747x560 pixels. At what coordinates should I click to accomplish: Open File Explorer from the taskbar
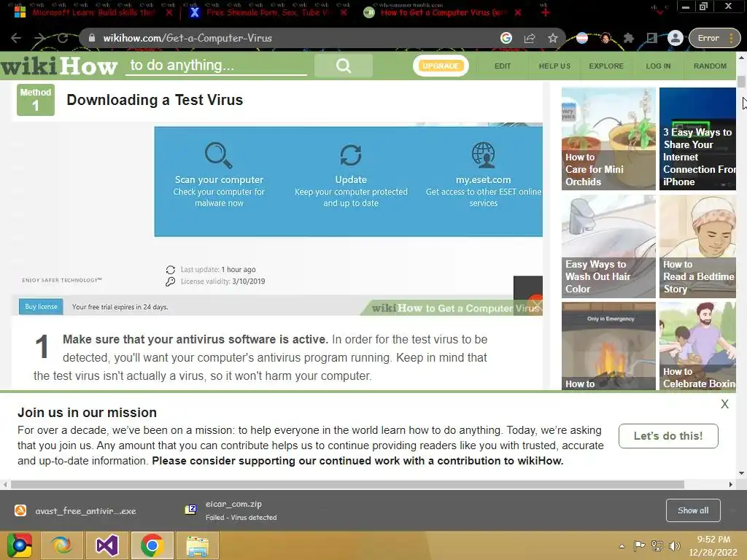coord(197,545)
